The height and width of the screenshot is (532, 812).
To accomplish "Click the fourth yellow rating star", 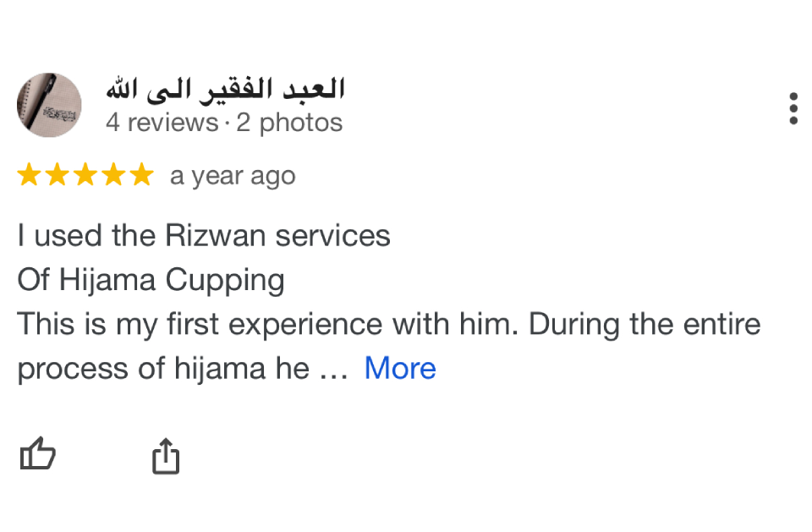I will click(x=113, y=174).
